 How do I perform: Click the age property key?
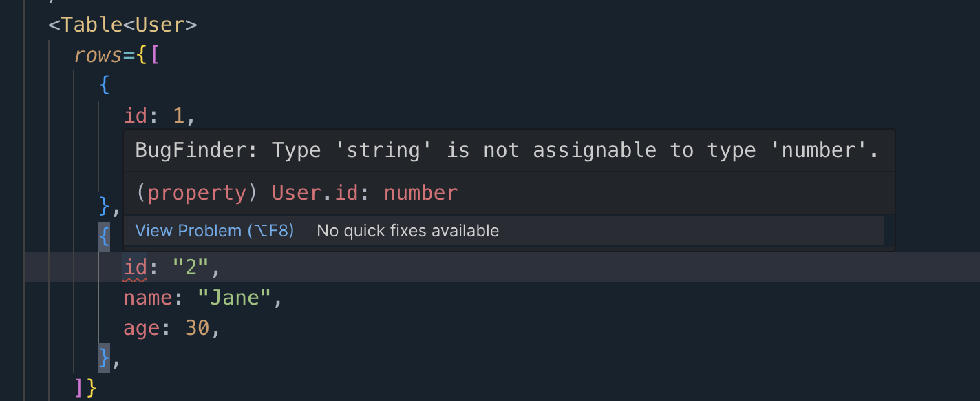[x=142, y=328]
